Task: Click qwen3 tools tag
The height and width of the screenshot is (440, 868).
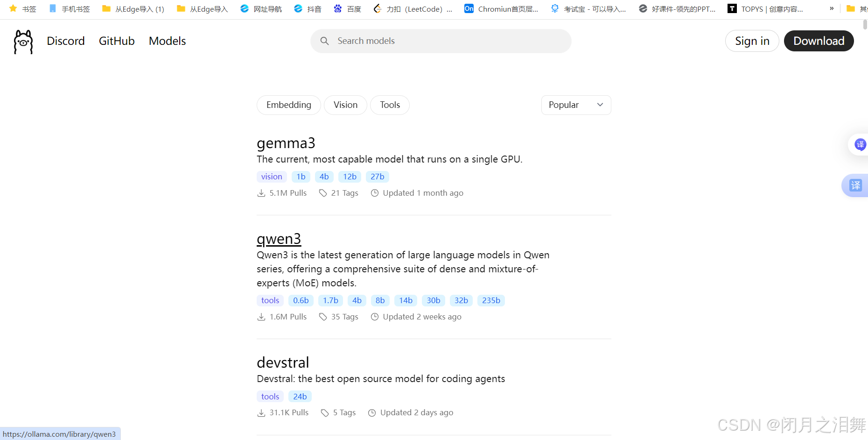Action: click(x=270, y=300)
